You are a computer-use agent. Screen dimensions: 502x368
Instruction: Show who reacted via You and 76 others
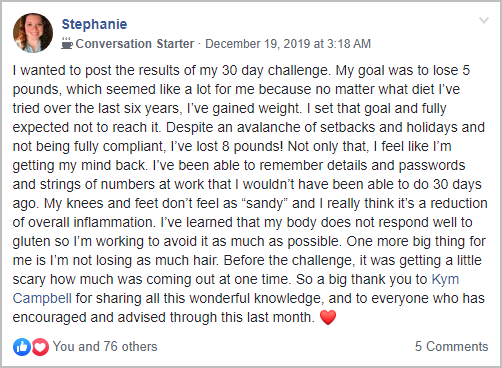(105, 347)
